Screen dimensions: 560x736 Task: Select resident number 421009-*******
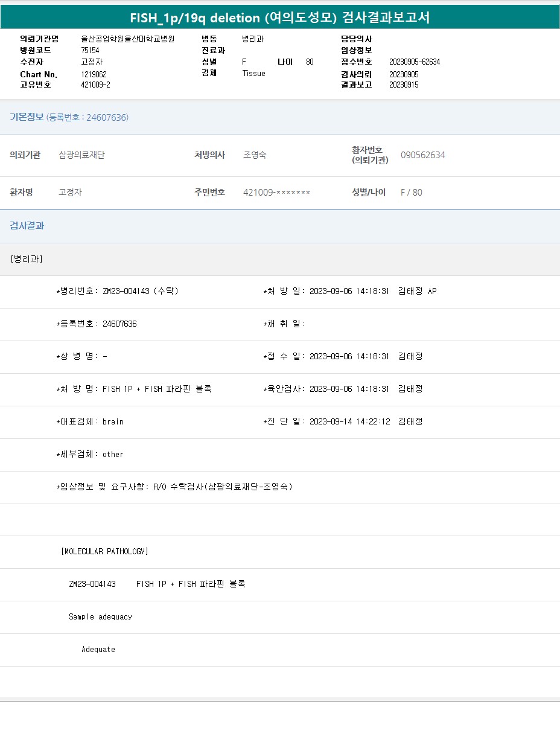[276, 193]
